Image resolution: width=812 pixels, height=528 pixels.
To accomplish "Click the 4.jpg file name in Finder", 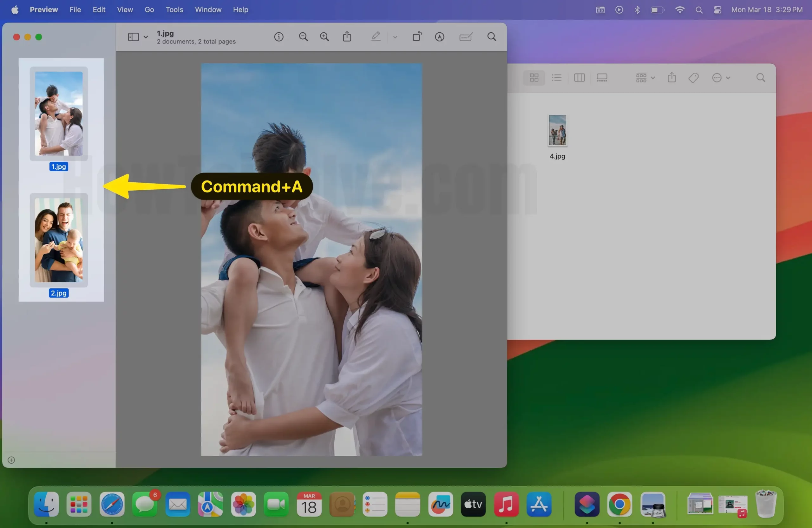I will tap(558, 156).
